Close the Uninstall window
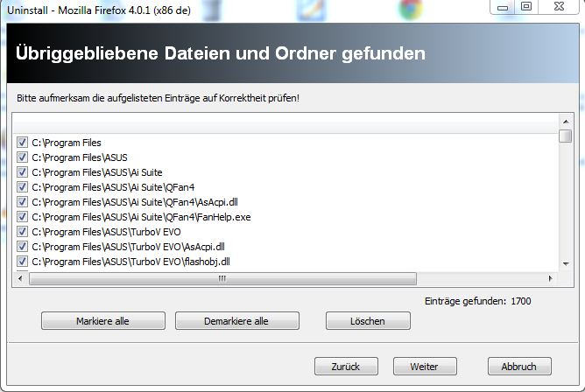 (559, 7)
